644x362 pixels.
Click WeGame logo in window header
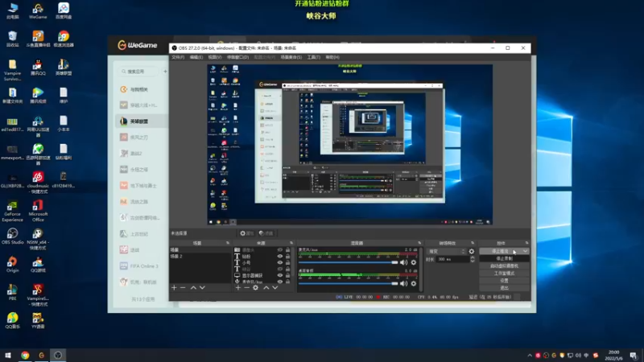click(x=137, y=45)
